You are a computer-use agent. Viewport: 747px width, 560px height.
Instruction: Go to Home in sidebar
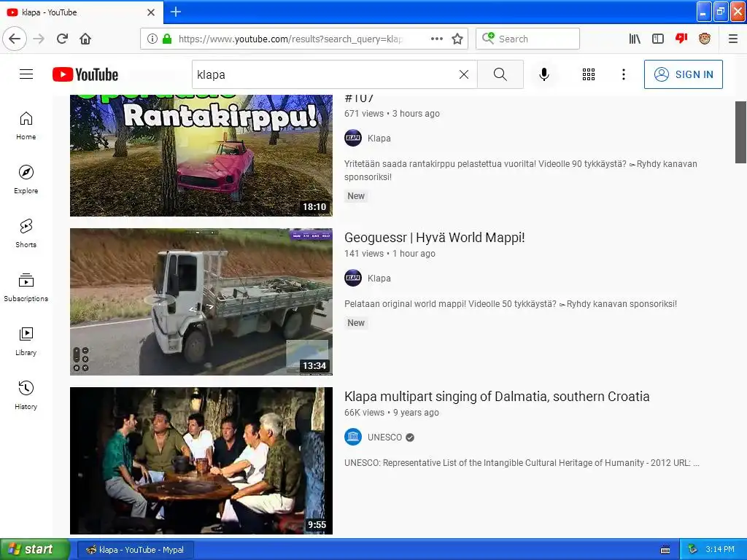(x=26, y=125)
